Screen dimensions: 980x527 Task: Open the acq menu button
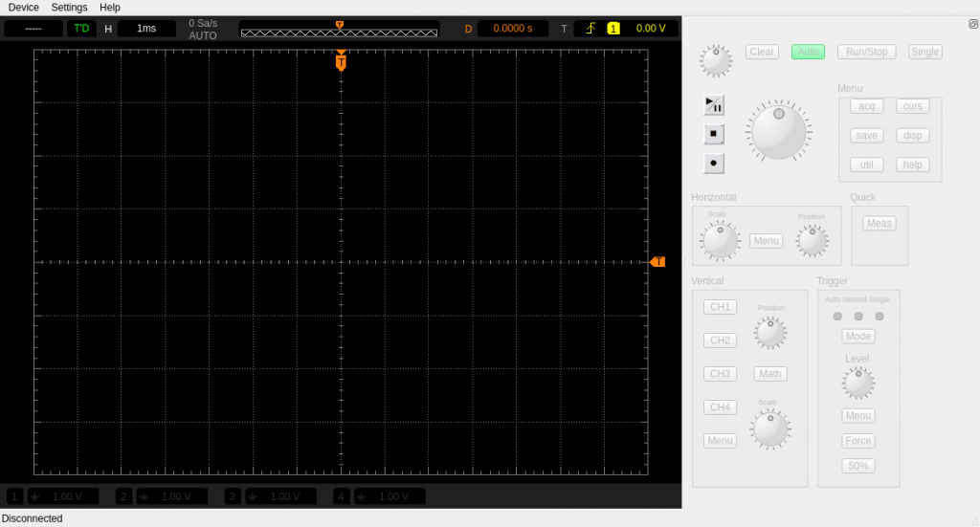click(x=867, y=106)
